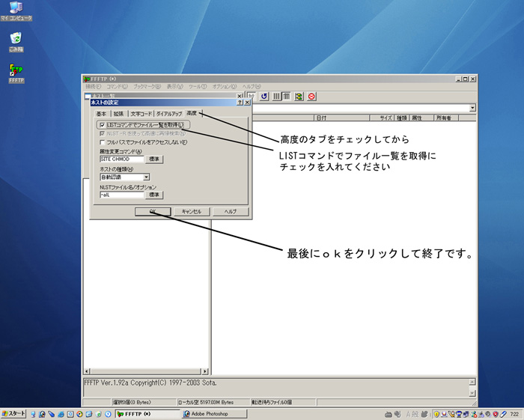
Task: Click the キャンセル button
Action: (192, 212)
